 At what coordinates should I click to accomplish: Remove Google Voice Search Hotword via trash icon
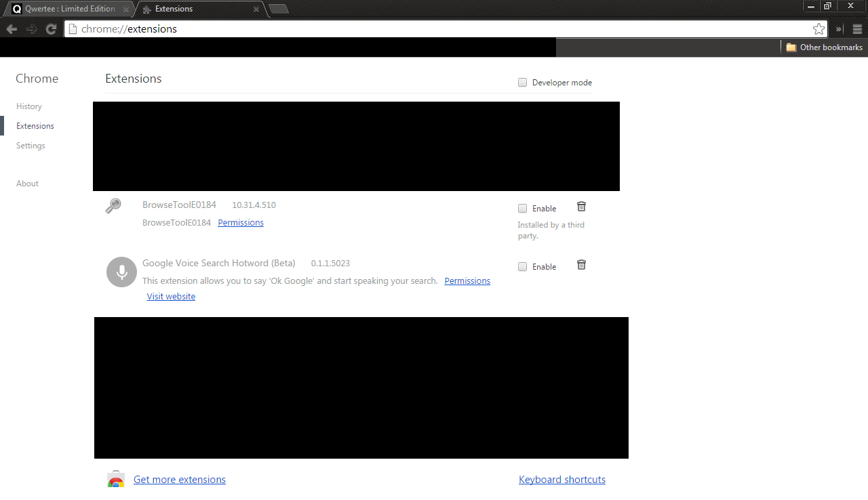click(x=581, y=265)
